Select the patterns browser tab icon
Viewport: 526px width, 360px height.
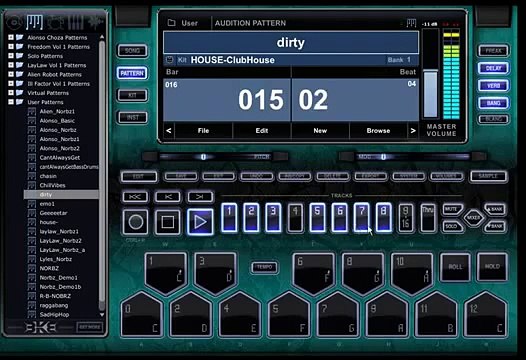(x=35, y=22)
